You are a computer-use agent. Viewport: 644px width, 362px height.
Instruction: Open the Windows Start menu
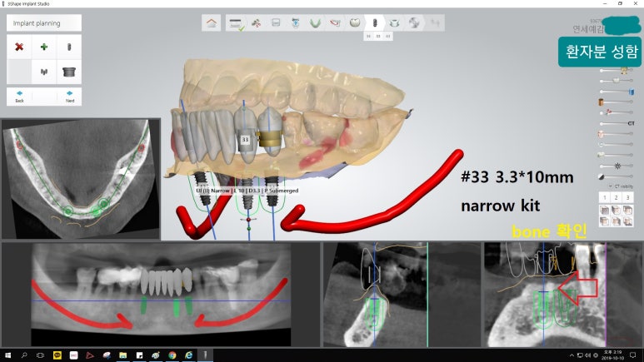coord(8,355)
